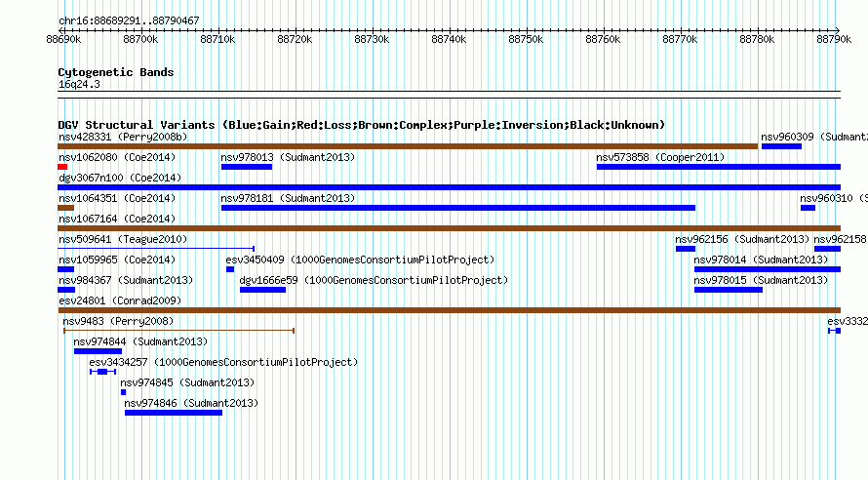The width and height of the screenshot is (868, 480).
Task: Click the esv3332 variant glyph at right edge
Action: click(834, 331)
